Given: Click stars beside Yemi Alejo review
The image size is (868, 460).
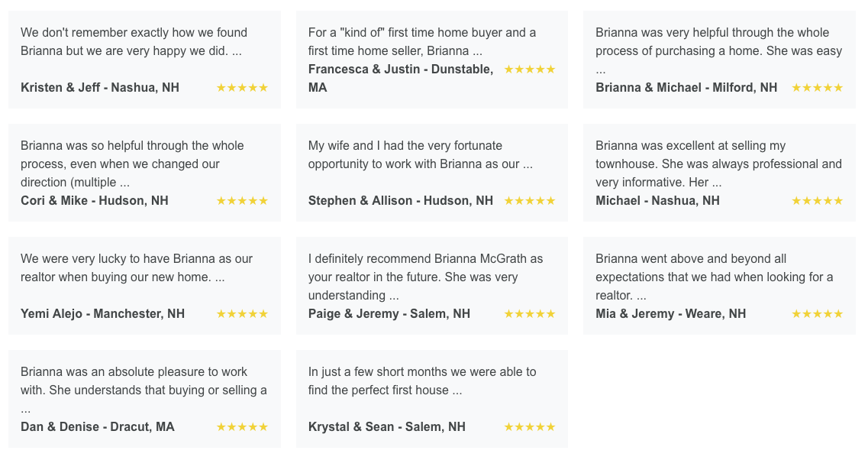Looking at the screenshot, I should click(x=242, y=314).
